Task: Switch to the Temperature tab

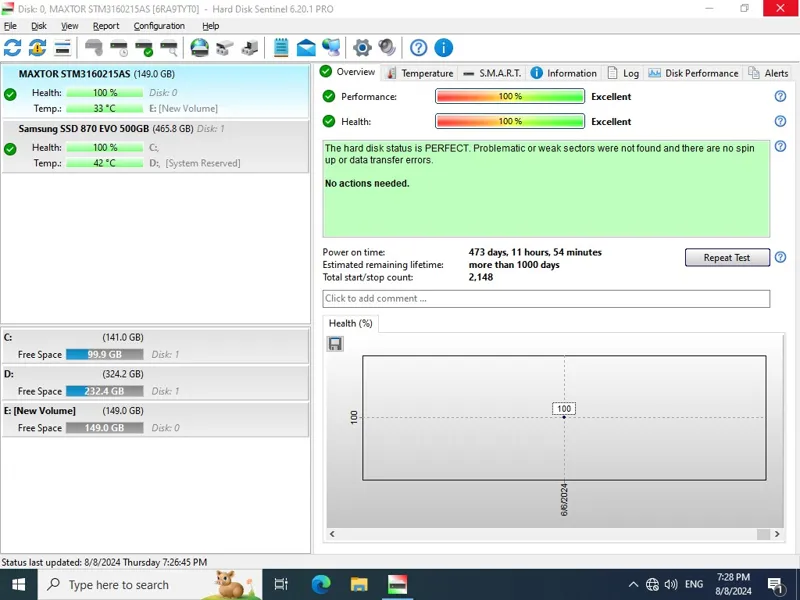Action: click(420, 73)
